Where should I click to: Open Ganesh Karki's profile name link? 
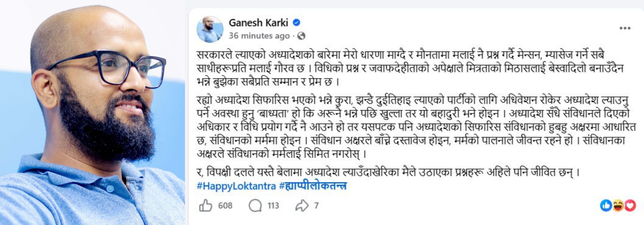258,23
